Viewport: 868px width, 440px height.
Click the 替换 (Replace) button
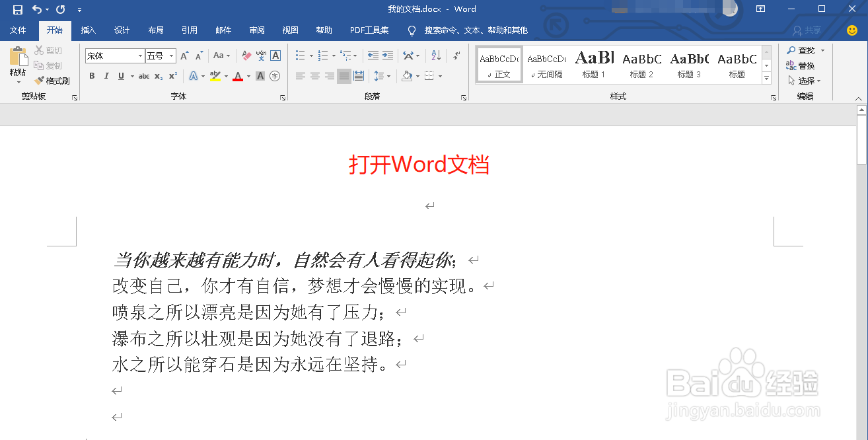(805, 65)
